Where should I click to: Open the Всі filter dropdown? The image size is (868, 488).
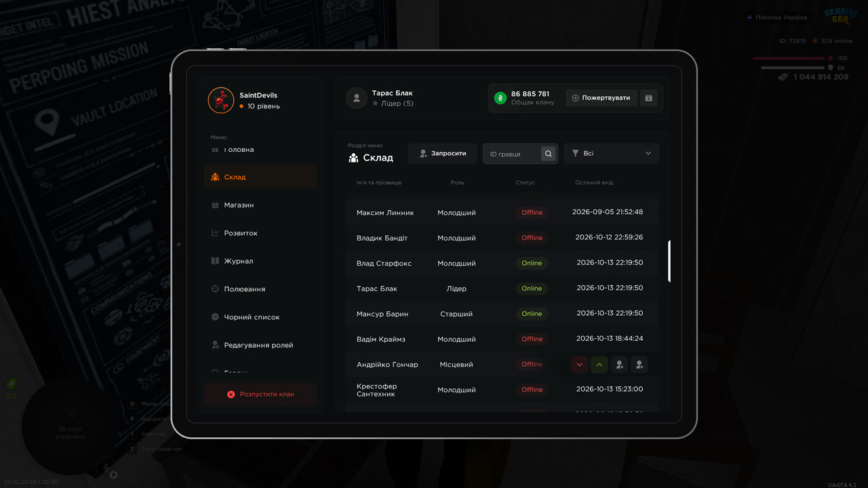coord(612,153)
